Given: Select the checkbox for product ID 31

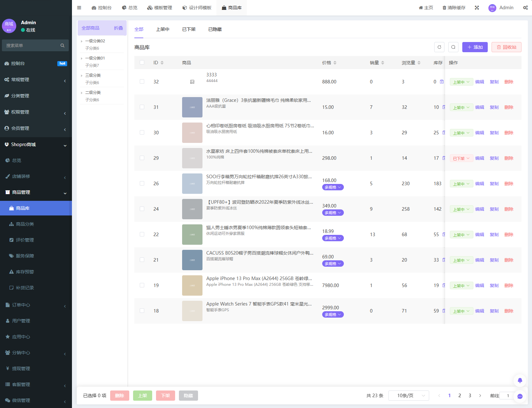Looking at the screenshot, I should (142, 107).
